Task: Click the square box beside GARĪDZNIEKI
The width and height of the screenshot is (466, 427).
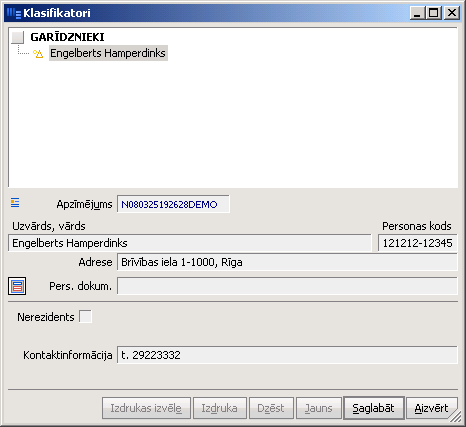Action: [17, 37]
